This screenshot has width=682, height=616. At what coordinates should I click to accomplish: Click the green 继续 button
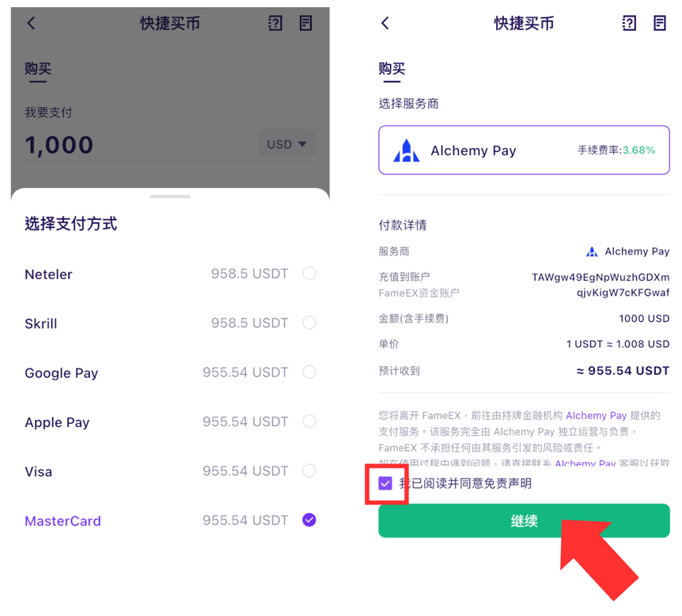(x=524, y=521)
